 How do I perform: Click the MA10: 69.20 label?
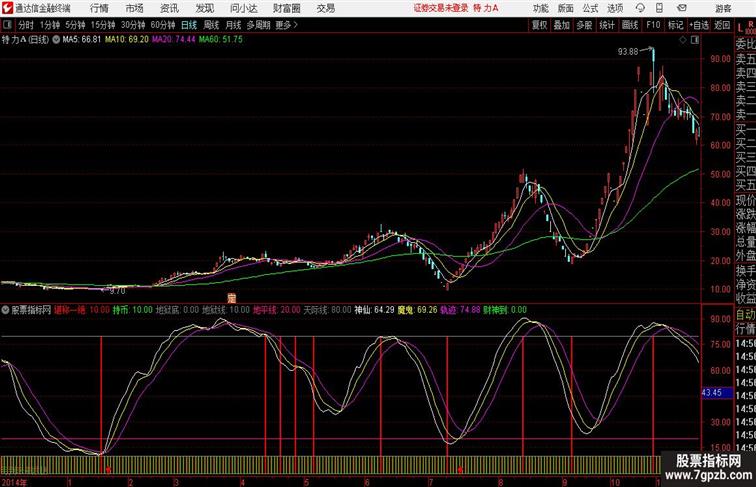point(127,40)
